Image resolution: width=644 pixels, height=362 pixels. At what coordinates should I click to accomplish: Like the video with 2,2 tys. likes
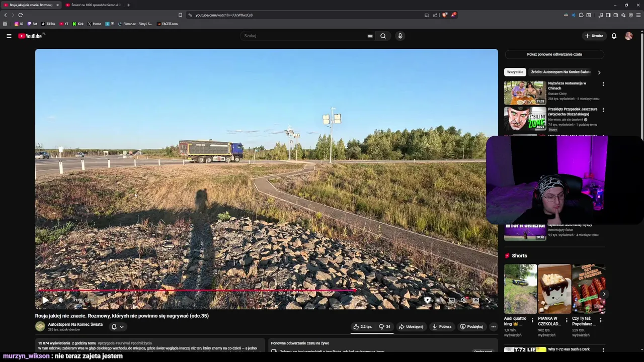(x=362, y=326)
